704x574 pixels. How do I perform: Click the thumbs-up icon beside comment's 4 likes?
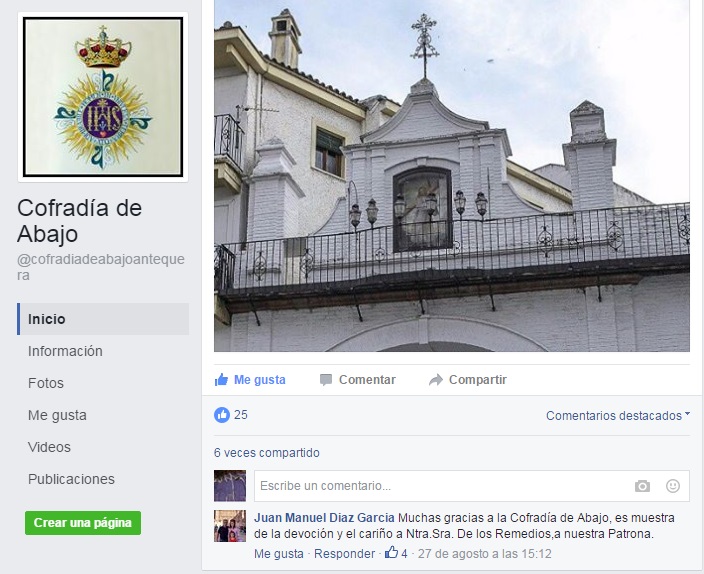392,552
